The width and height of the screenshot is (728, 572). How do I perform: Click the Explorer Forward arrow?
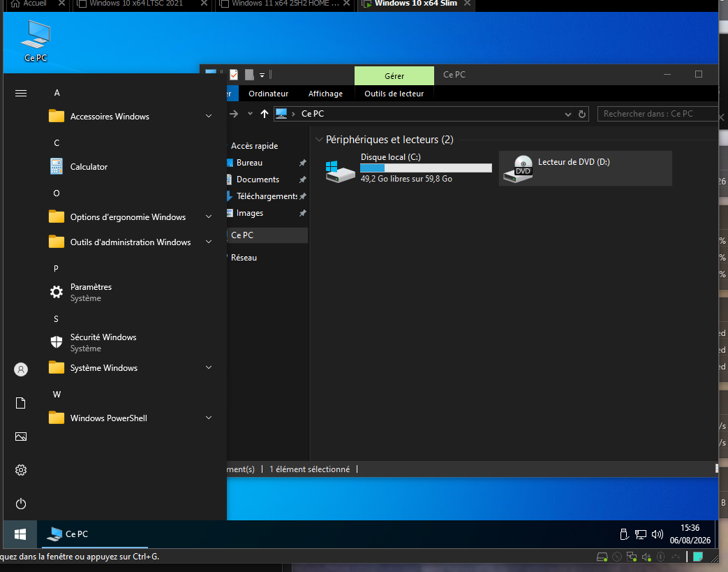click(234, 114)
